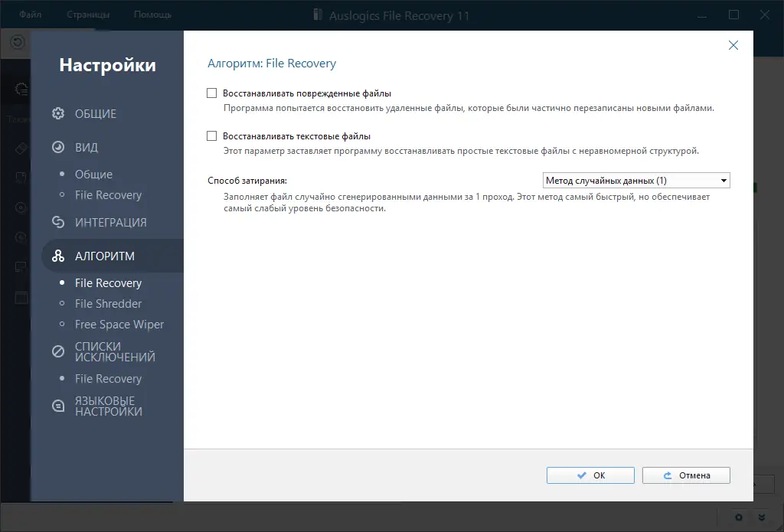The image size is (784, 532).
Task: Open the Файл menu
Action: (x=30, y=13)
